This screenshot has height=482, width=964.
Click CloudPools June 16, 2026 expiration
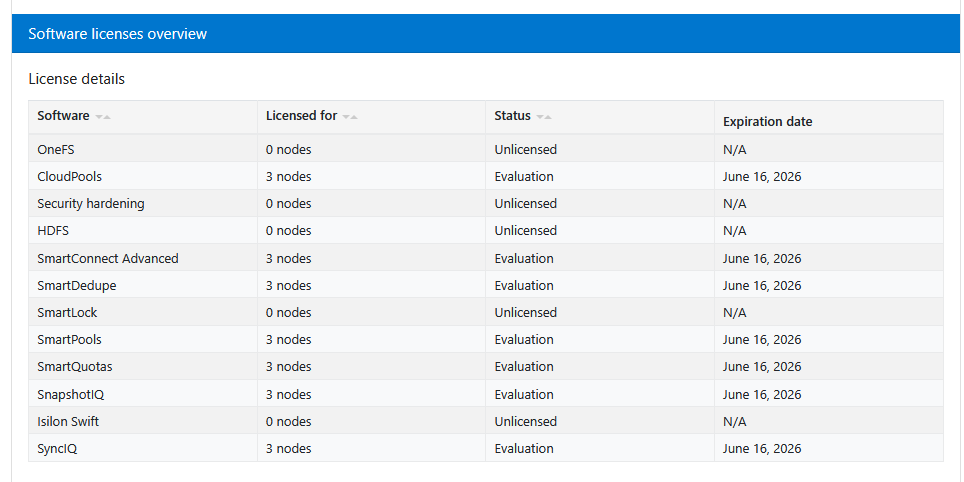click(762, 177)
